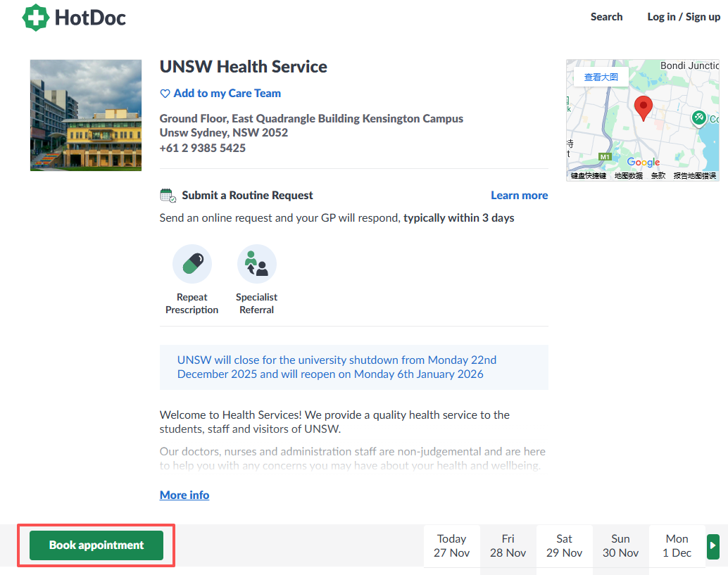Click the heart icon beside Add to my Care Team
Screen dimensions: 728x575
click(165, 94)
